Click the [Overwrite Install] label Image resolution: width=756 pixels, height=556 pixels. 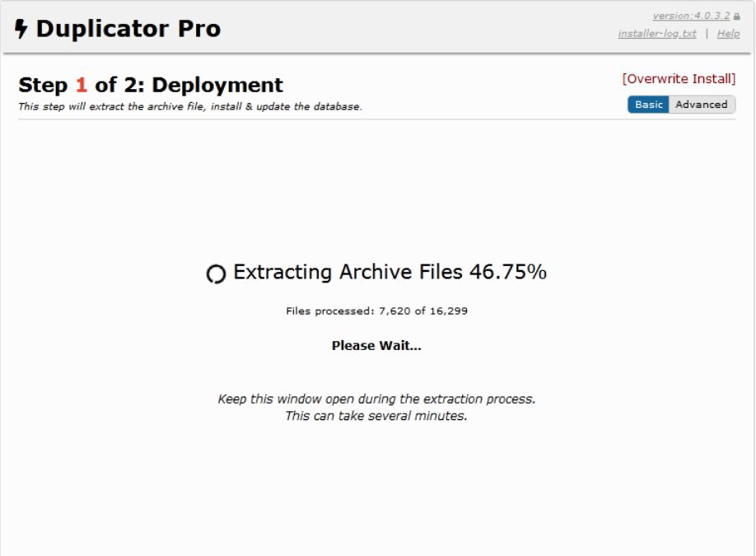click(679, 79)
